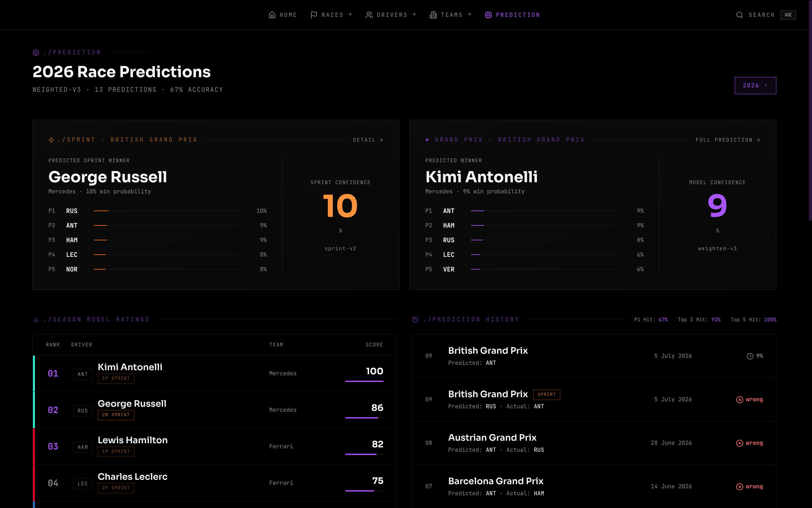
Task: Open the FULL PREDICTION link
Action: [728, 140]
